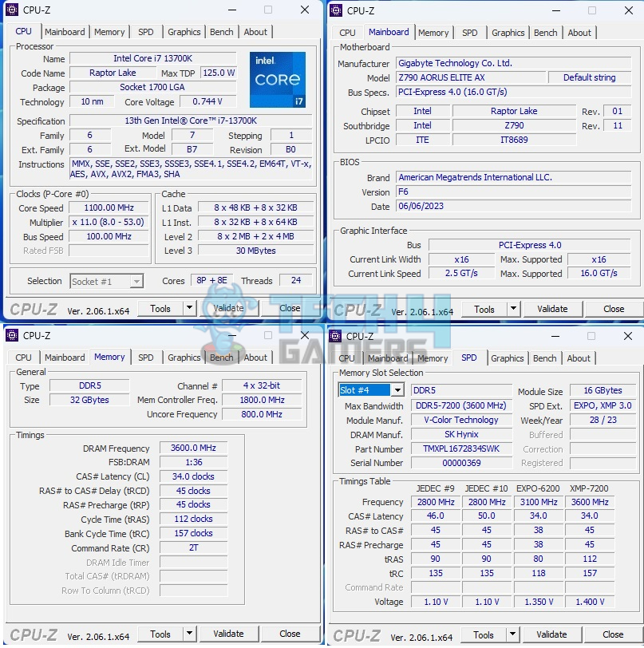Screen dimensions: 644x648
Task: Click the Close button in the Memory window
Action: (x=290, y=634)
